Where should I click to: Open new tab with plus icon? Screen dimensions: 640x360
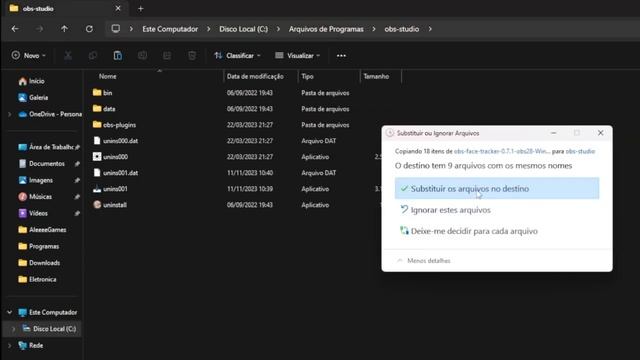pos(140,9)
